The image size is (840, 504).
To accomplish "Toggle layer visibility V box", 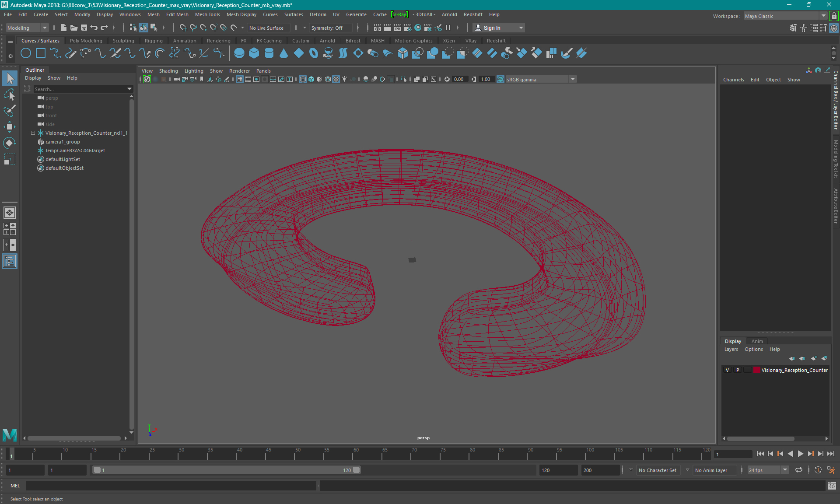I will 728,370.
